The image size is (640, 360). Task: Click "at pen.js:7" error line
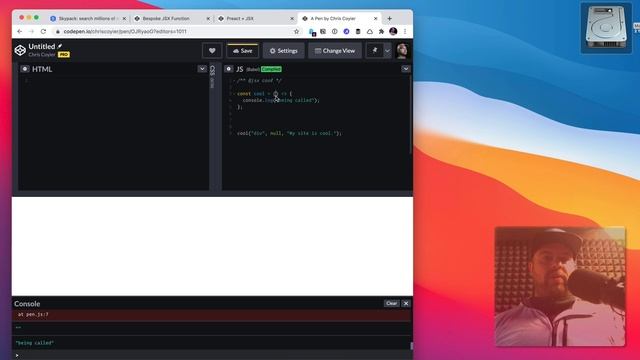click(33, 314)
